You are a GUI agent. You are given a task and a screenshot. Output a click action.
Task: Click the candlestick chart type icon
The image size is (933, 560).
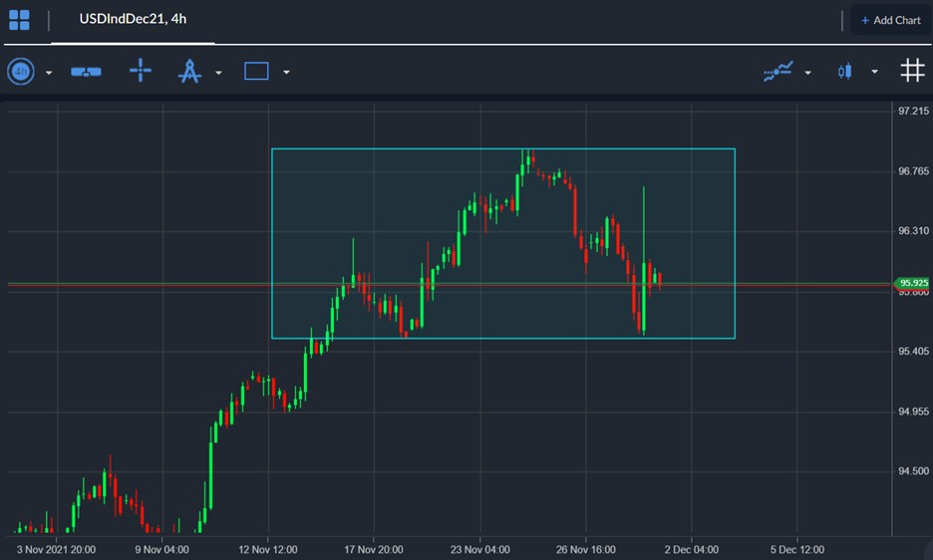pyautogui.click(x=845, y=72)
